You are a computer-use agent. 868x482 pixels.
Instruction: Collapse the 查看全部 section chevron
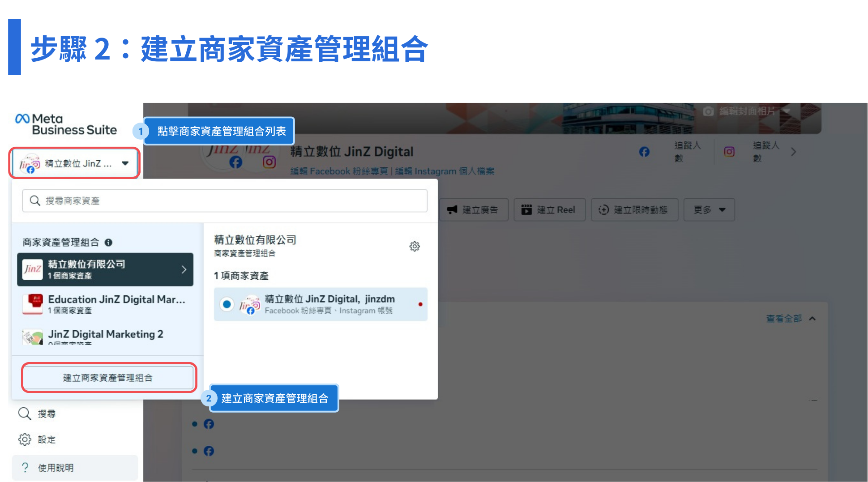coord(812,319)
